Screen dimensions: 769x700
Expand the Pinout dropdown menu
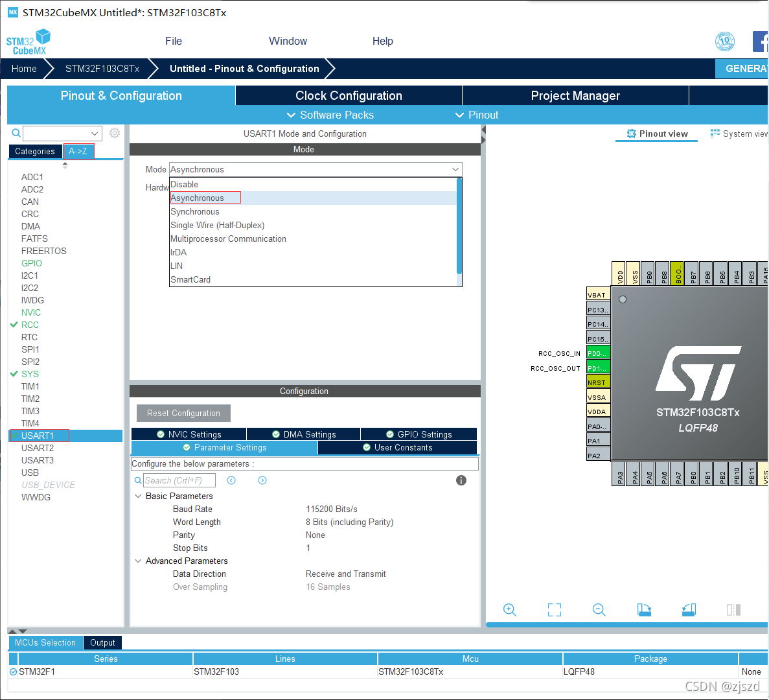point(477,115)
